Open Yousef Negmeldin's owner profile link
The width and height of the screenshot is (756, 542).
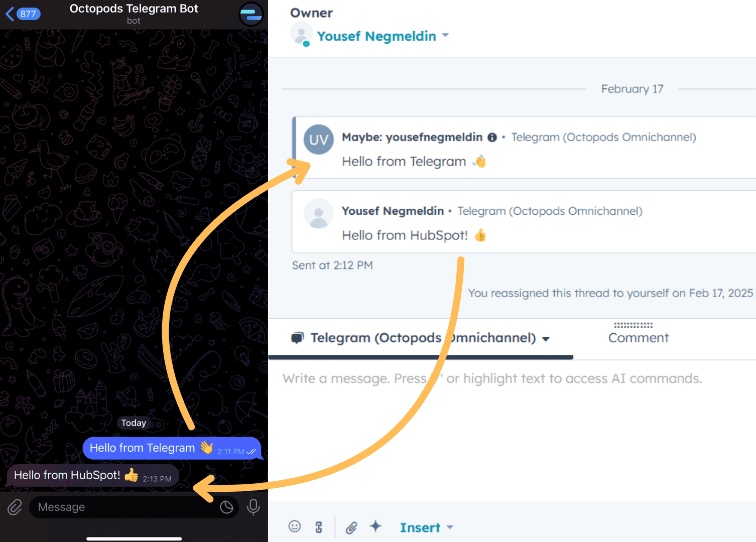pyautogui.click(x=376, y=36)
